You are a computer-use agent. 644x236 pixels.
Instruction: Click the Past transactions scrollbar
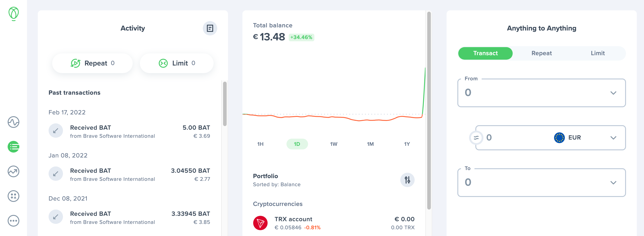pos(225,104)
